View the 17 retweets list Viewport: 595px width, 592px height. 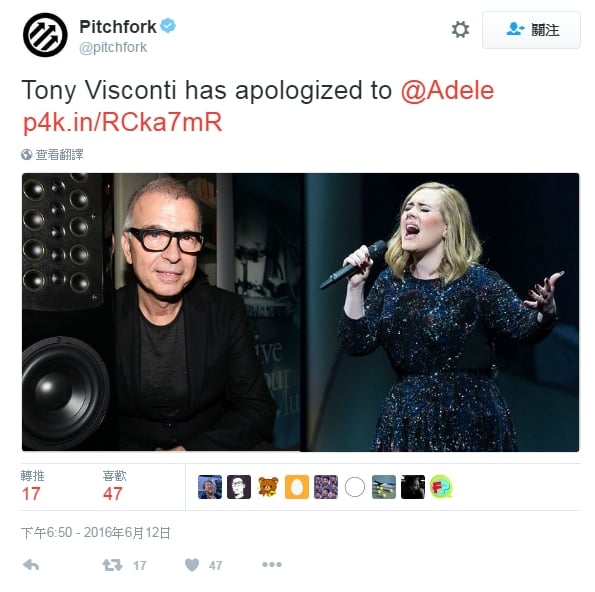coord(33,486)
